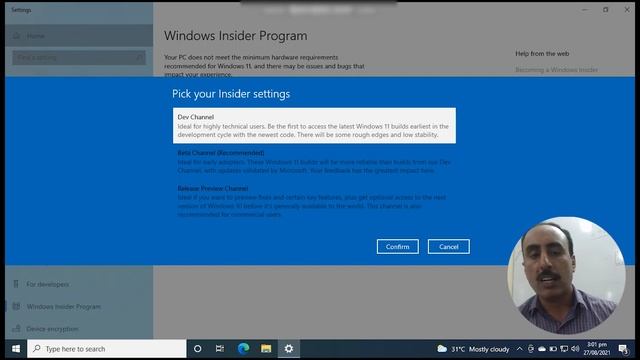
Task: Open the volume speaker tray icon
Action: pyautogui.click(x=575, y=349)
